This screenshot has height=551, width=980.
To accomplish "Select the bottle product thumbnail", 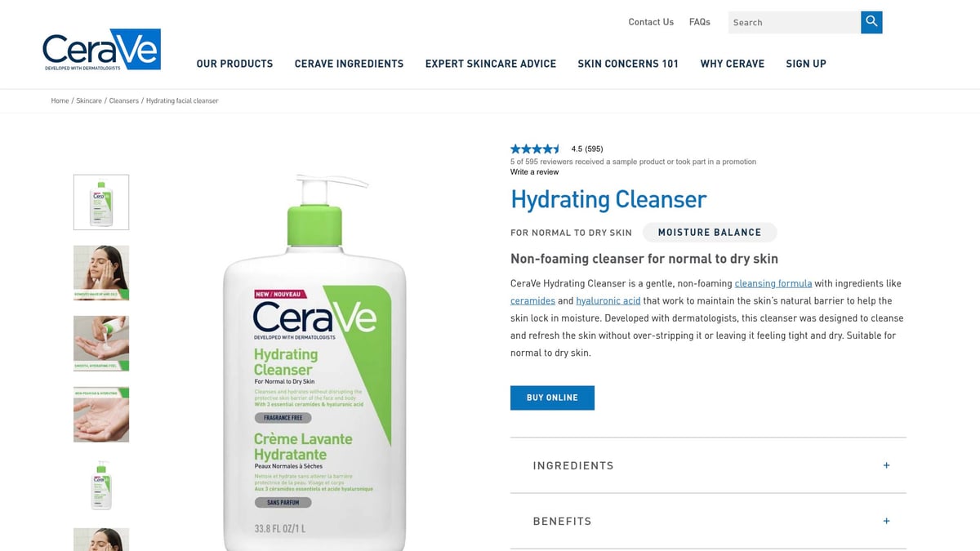I will coord(100,202).
